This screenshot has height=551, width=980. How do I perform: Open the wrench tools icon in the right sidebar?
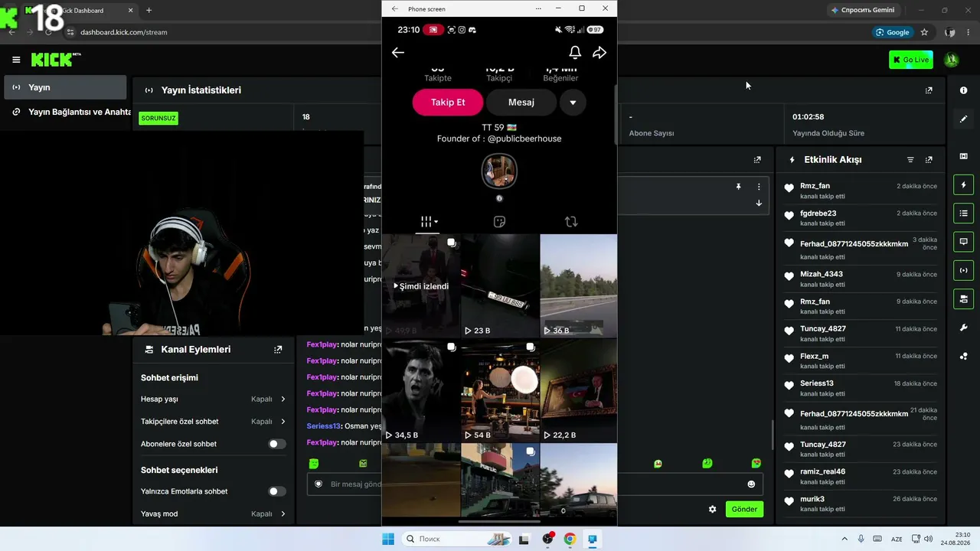point(963,328)
